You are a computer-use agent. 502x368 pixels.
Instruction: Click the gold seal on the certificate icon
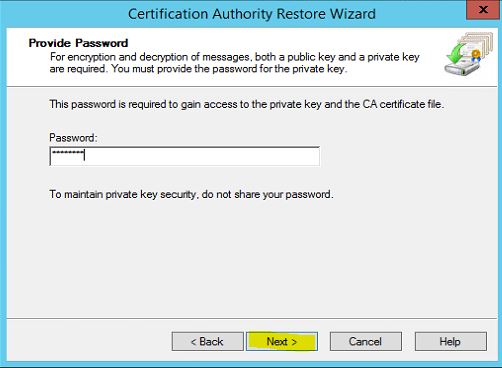point(476,54)
